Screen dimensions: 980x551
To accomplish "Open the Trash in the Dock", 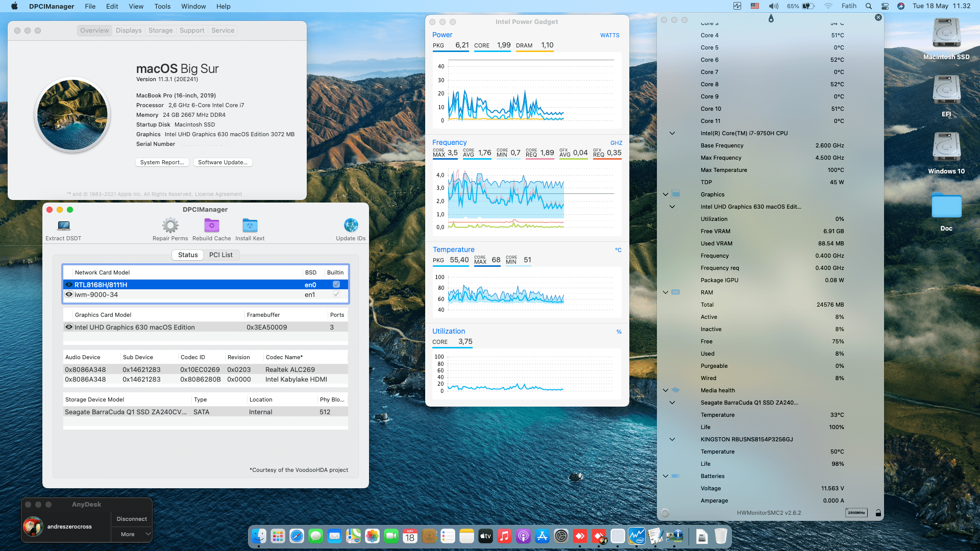I will pyautogui.click(x=720, y=536).
